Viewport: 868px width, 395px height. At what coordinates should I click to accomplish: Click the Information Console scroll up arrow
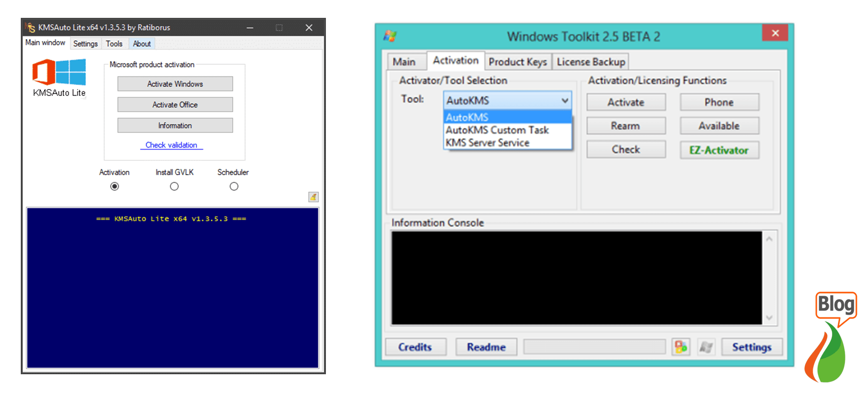point(769,239)
